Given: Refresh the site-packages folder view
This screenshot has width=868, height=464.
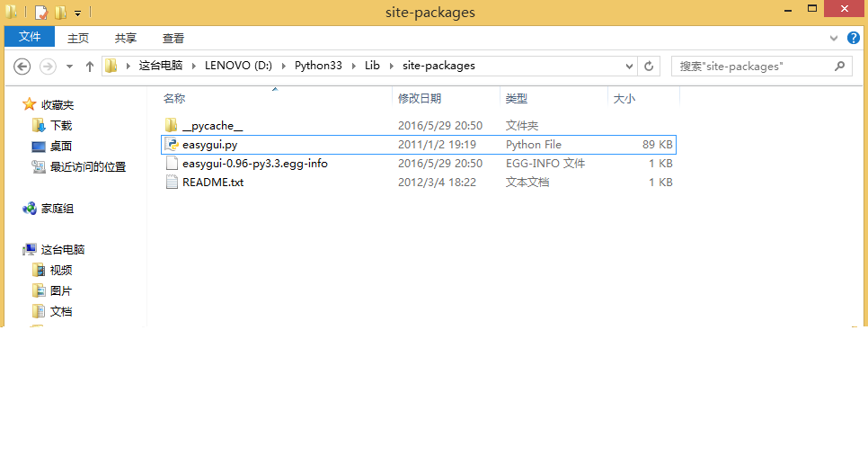Looking at the screenshot, I should [650, 66].
